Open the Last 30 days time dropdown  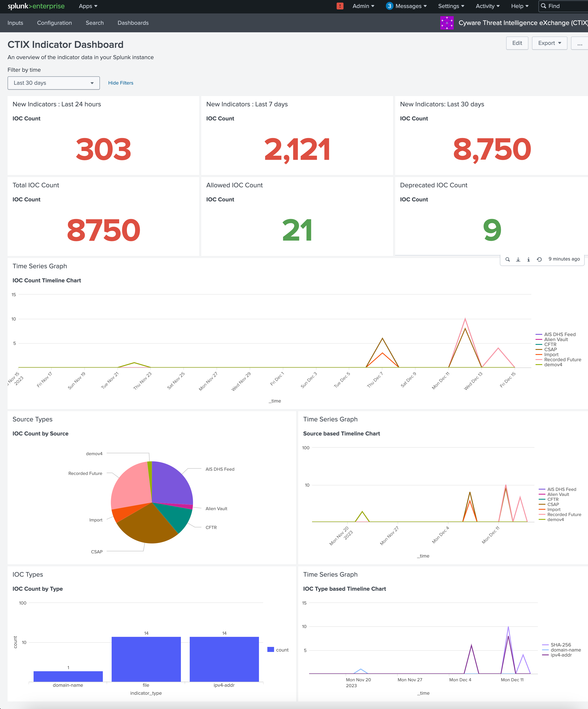[x=53, y=83]
